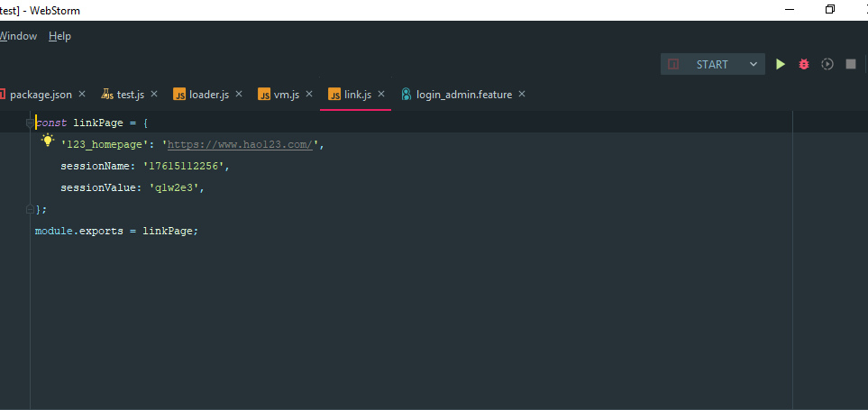
Task: Click the module.exports line
Action: (x=116, y=232)
